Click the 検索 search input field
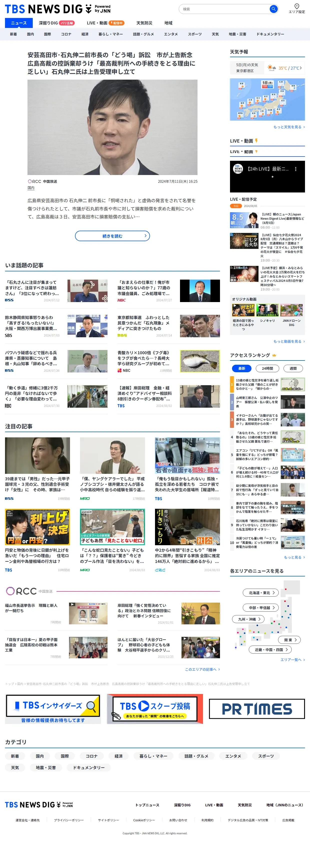This screenshot has width=310, height=868. click(x=224, y=9)
